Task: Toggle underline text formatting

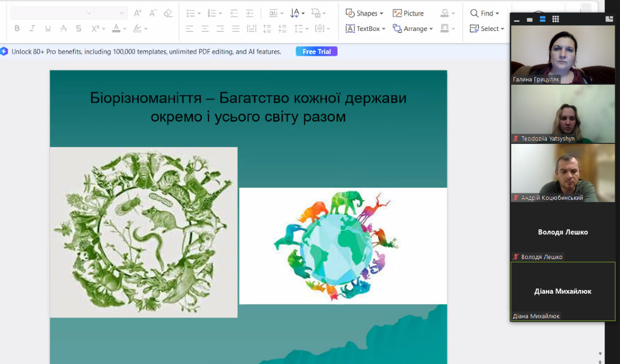Action: pos(48,29)
